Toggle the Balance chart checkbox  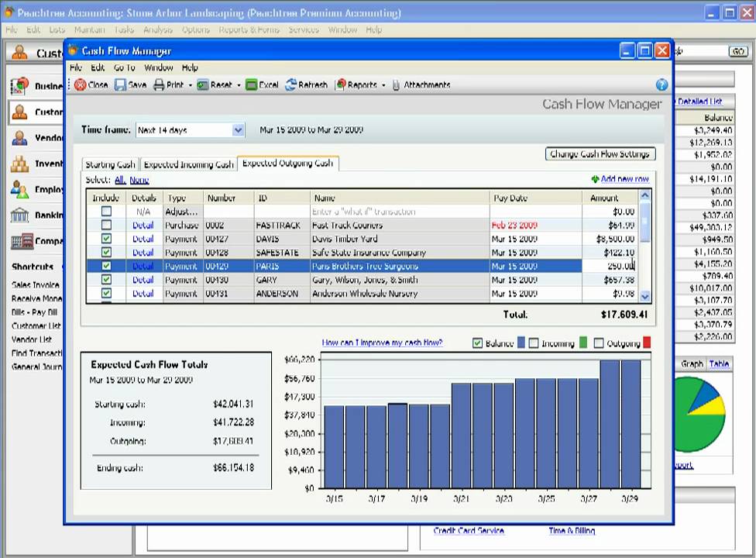[477, 343]
